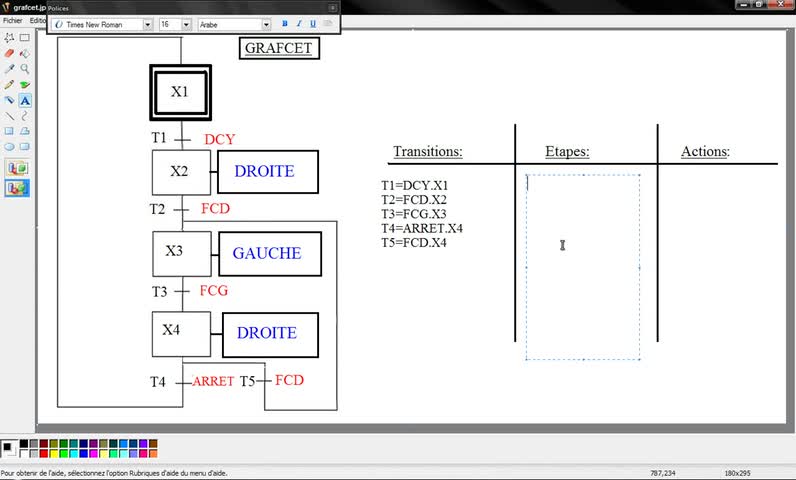The image size is (796, 480).
Task: Click the 'Etapes:' column heading
Action: tap(567, 151)
